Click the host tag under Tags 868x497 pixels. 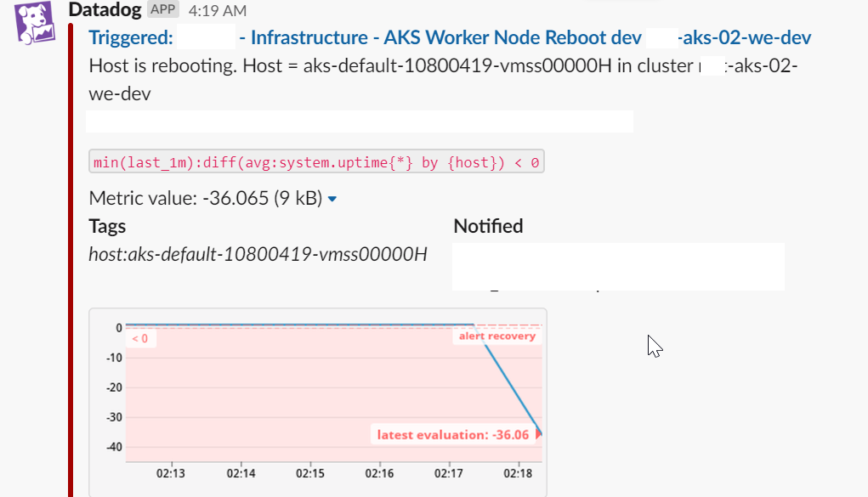coord(257,254)
